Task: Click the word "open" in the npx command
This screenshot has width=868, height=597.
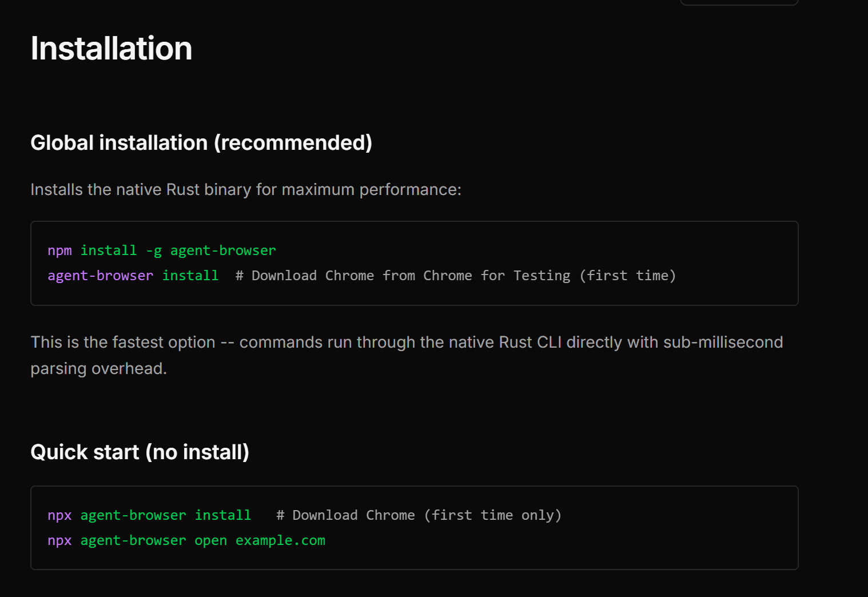Action: 210,540
